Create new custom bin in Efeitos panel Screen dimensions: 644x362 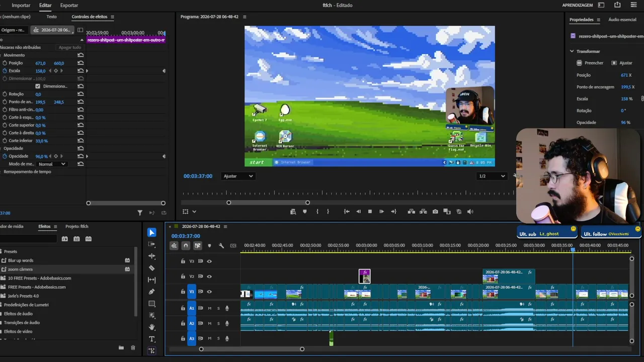121,347
